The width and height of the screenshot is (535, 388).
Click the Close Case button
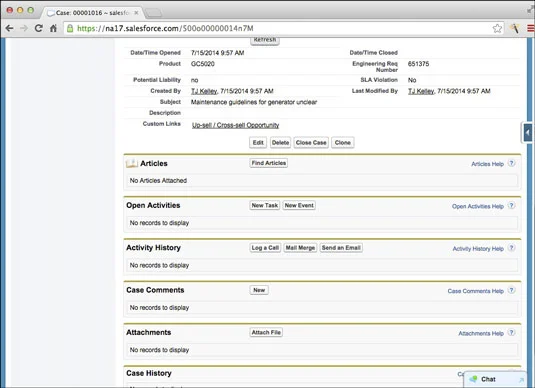pos(311,143)
